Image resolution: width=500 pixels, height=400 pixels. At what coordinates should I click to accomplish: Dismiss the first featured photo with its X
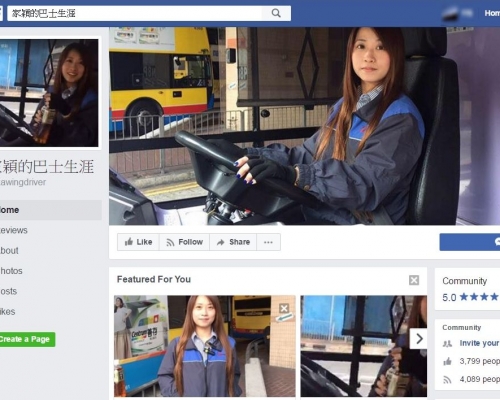coord(284,308)
